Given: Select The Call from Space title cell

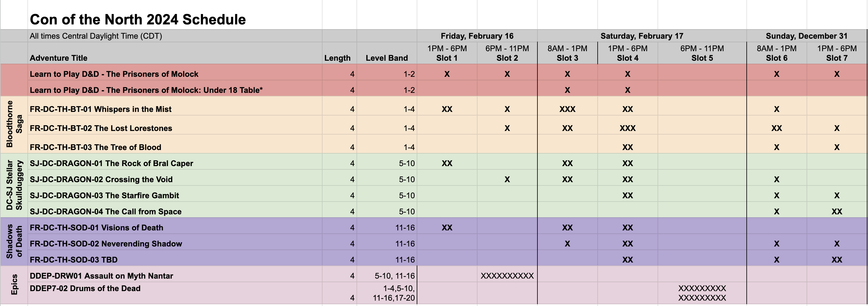Looking at the screenshot, I should point(175,211).
